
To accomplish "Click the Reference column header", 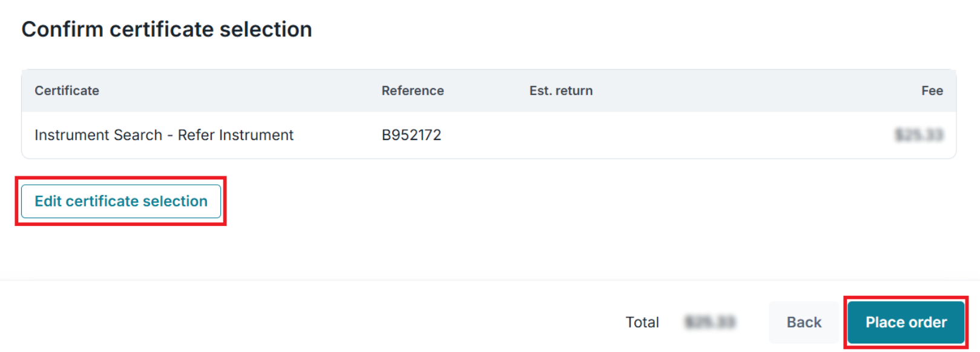I will click(x=412, y=91).
